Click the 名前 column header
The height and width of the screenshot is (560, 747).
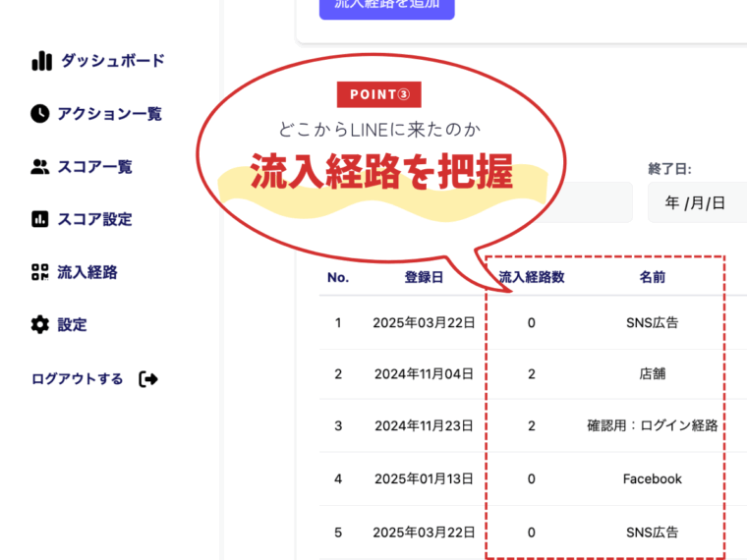(653, 277)
